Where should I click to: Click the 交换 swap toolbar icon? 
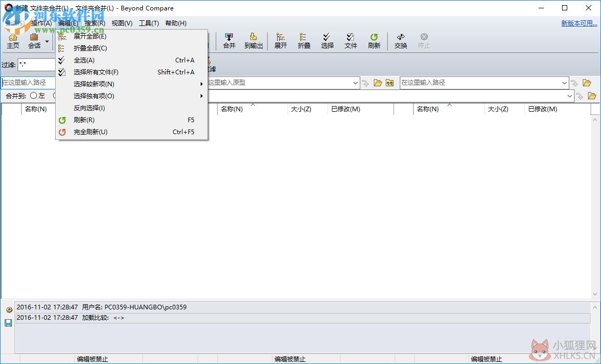(x=400, y=41)
